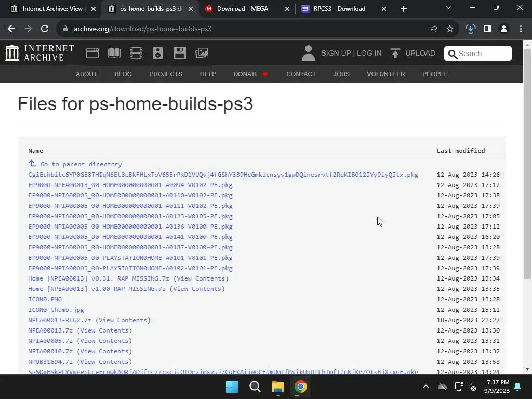Image resolution: width=532 pixels, height=399 pixels.
Task: Download Home [NPEA00013] v0.31. RAP MISSING.7z
Action: [x=98, y=278]
